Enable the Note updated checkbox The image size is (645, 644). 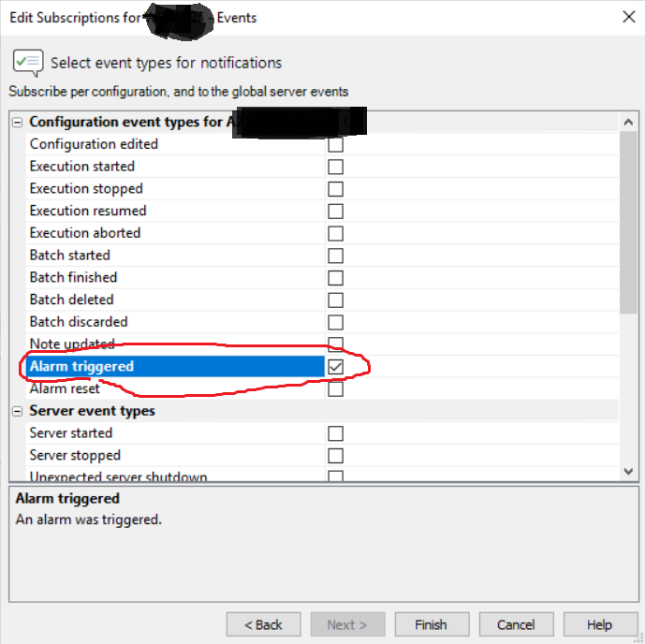[x=335, y=344]
